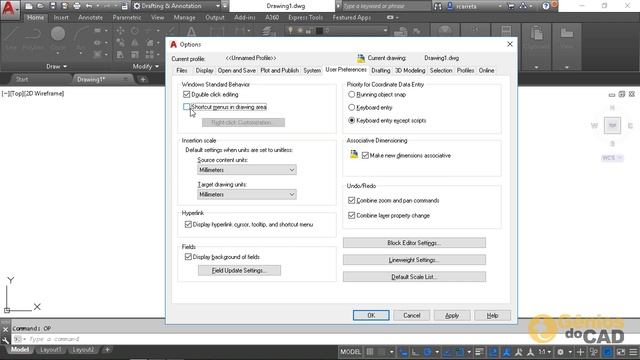Click the Save As icon in quick access toolbar

coord(64,6)
